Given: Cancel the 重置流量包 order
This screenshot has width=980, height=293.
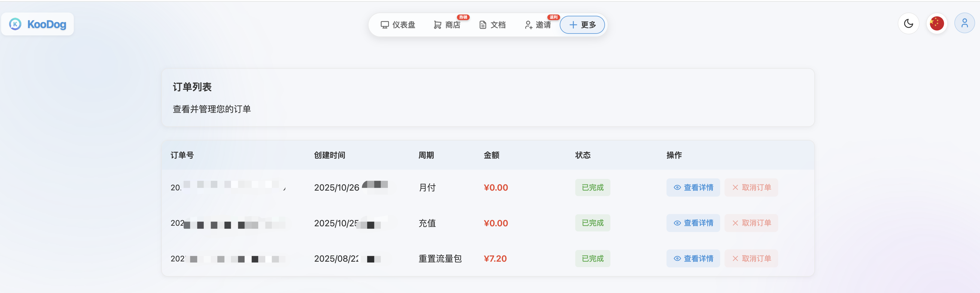Looking at the screenshot, I should point(751,259).
